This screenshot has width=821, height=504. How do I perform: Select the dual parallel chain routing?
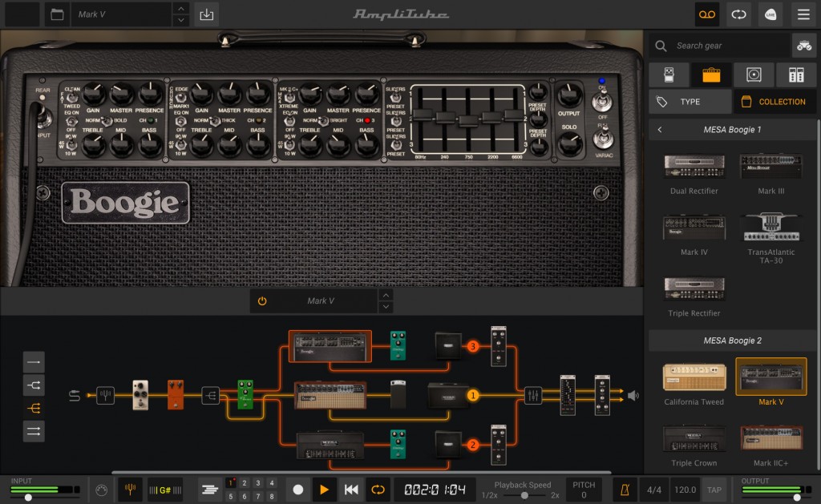point(34,431)
